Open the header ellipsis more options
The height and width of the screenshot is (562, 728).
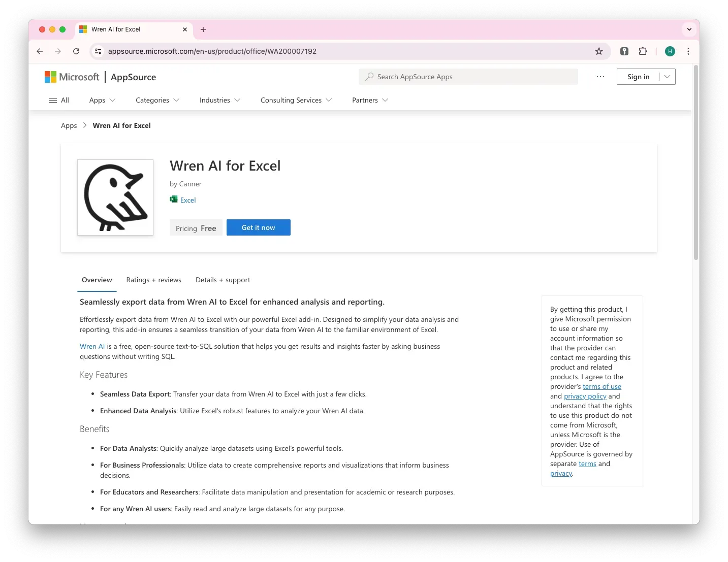click(x=600, y=77)
